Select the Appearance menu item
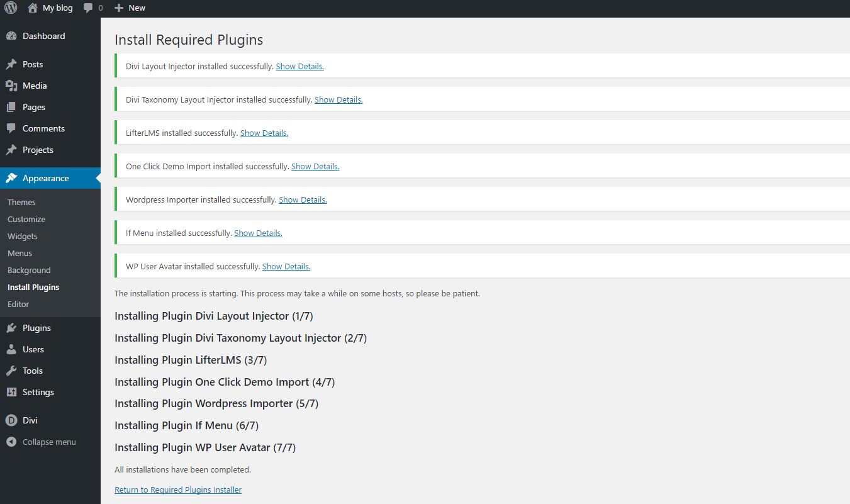The height and width of the screenshot is (504, 850). pyautogui.click(x=50, y=178)
